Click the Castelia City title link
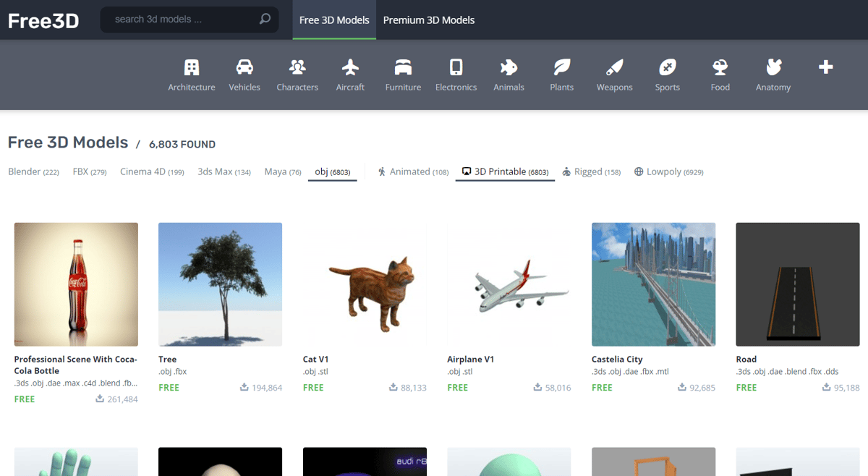 pyautogui.click(x=617, y=359)
